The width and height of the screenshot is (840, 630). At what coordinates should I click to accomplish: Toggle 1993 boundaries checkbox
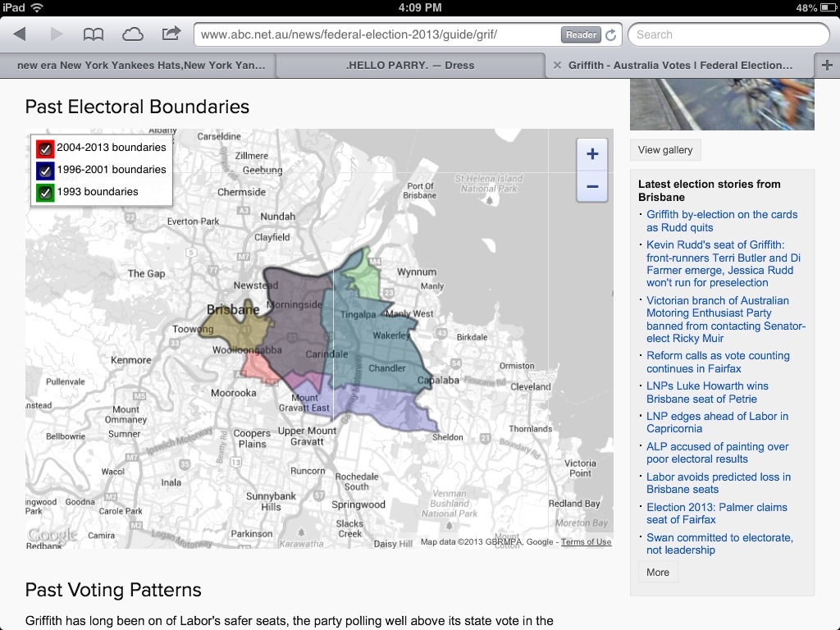point(45,193)
